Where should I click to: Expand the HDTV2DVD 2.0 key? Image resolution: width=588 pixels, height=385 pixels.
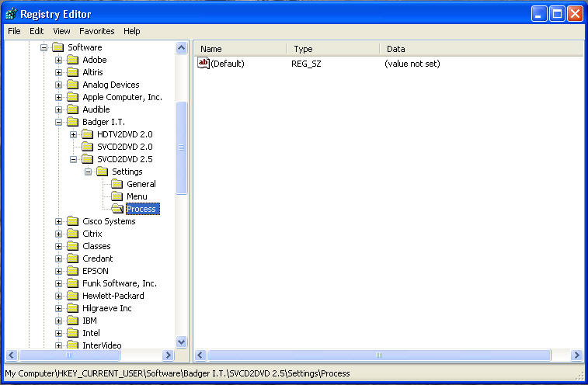(74, 134)
